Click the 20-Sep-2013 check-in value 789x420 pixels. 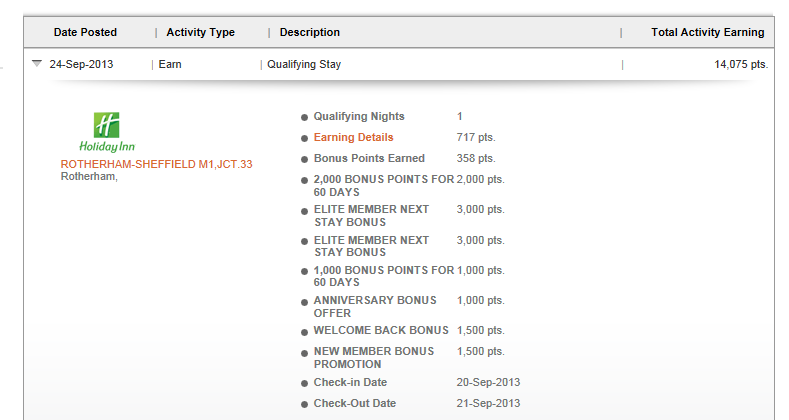488,382
